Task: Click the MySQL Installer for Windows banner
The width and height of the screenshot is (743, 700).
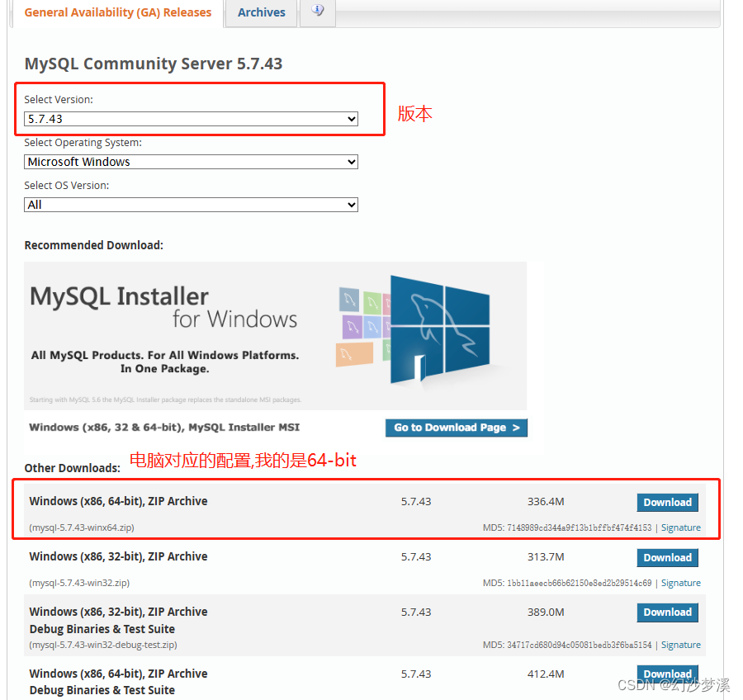Action: (275, 335)
